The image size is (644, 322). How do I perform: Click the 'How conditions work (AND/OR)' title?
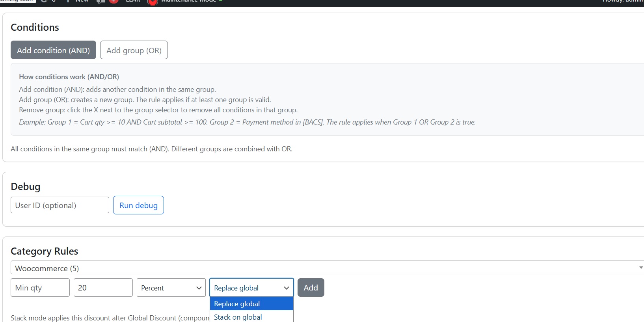click(x=69, y=76)
